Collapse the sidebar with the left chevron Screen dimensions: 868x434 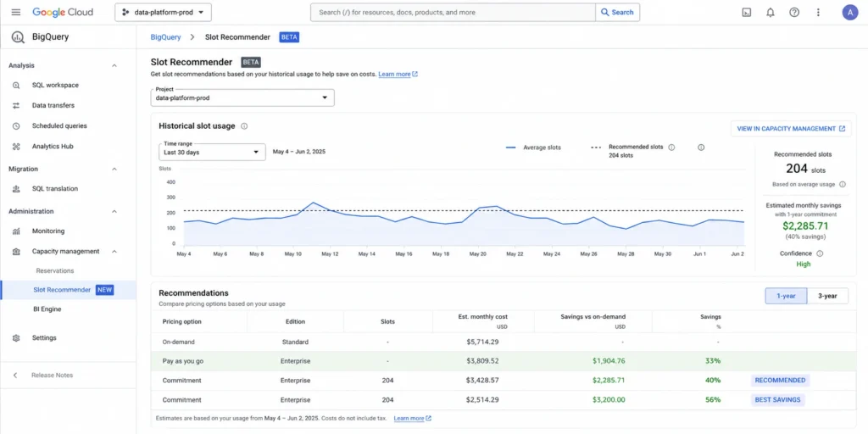coord(15,375)
